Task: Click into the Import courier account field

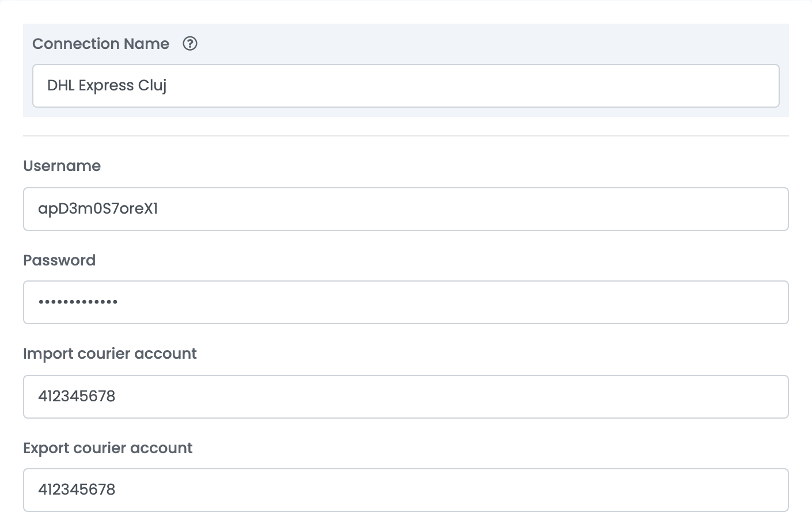Action: (x=405, y=397)
